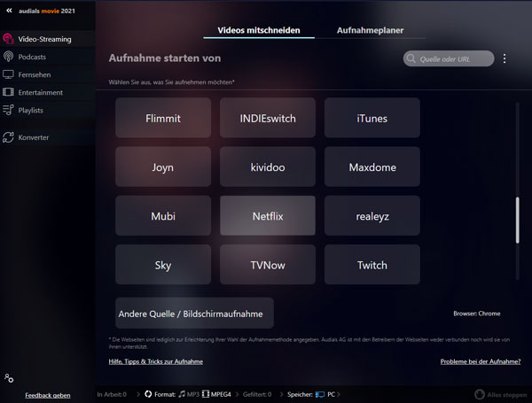
Task: Expand the chevron after PC storage
Action: coord(339,394)
